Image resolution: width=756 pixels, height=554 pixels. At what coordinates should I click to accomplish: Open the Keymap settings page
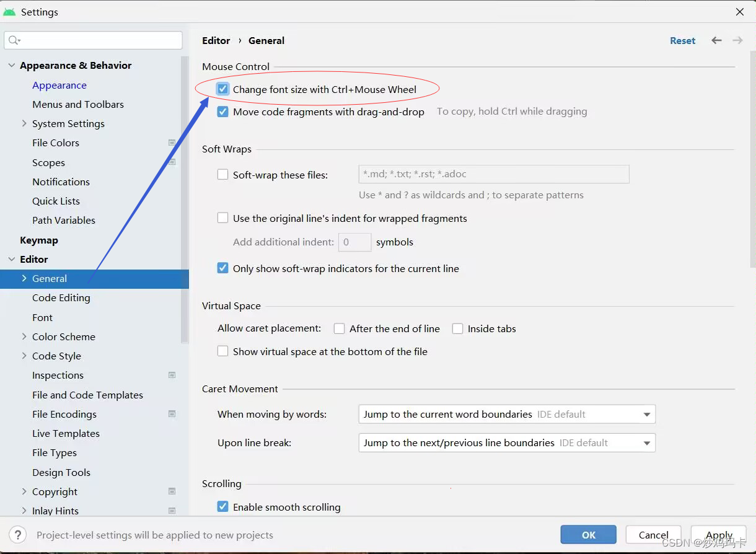pos(39,240)
